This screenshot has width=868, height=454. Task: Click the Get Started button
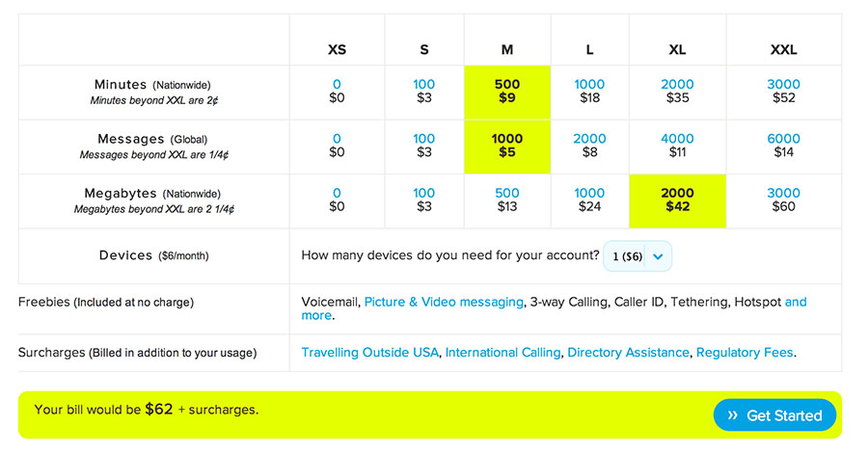774,415
